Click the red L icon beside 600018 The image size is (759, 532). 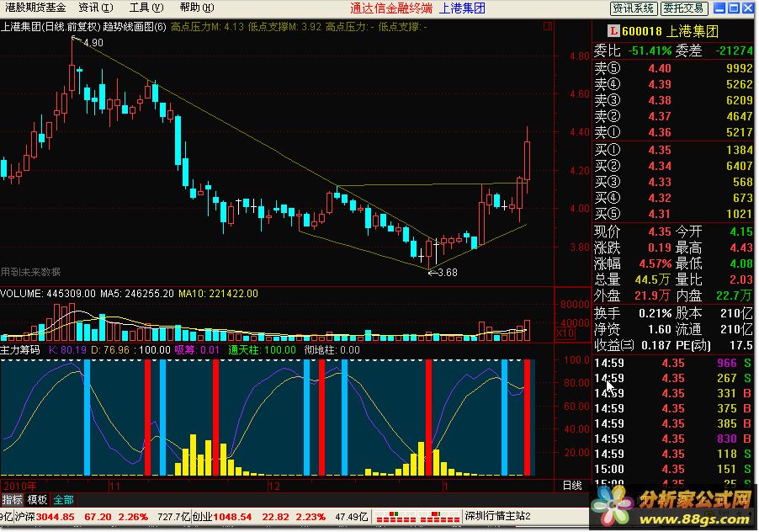(x=613, y=31)
